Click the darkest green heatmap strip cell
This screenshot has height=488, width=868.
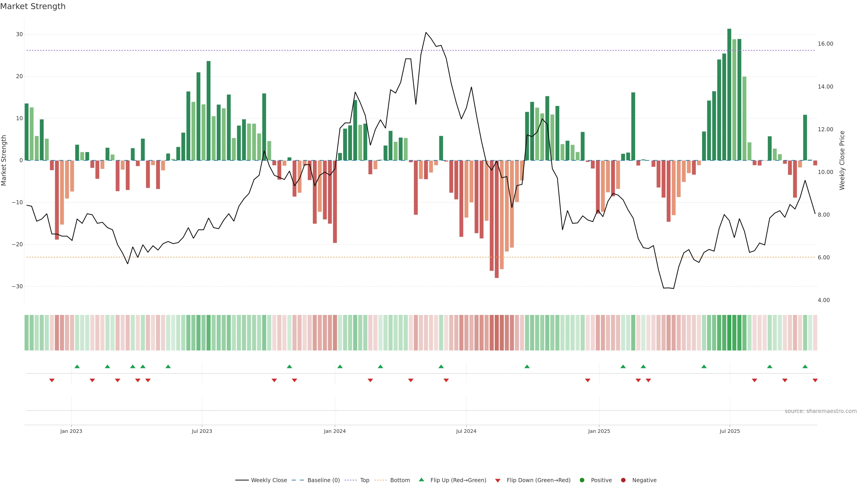pos(729,333)
